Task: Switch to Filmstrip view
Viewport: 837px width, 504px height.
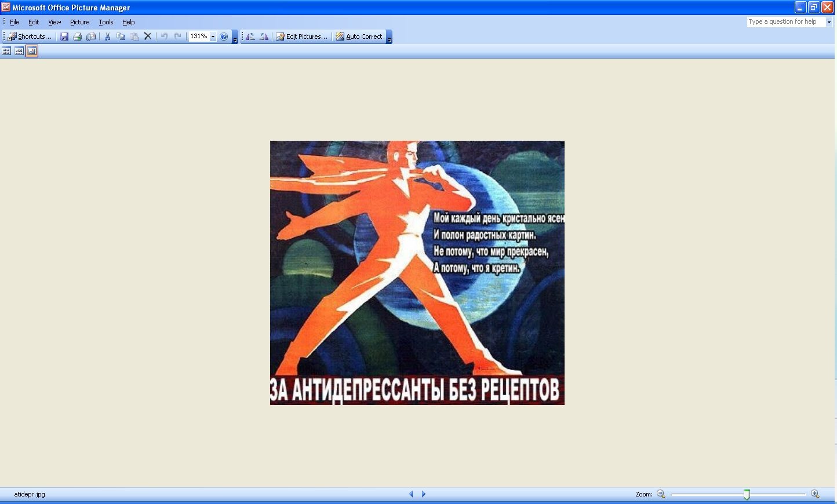Action: (19, 51)
